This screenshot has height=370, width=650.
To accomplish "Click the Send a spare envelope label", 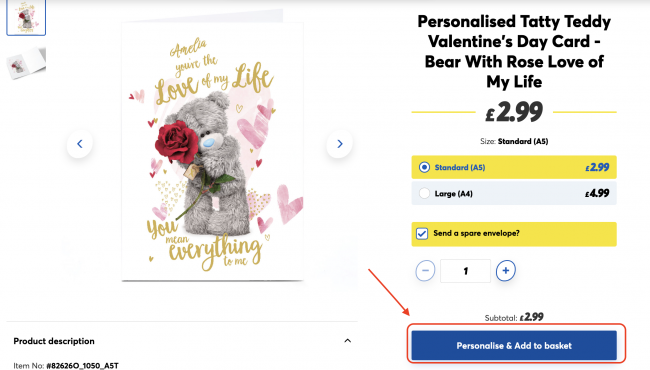I will (476, 233).
